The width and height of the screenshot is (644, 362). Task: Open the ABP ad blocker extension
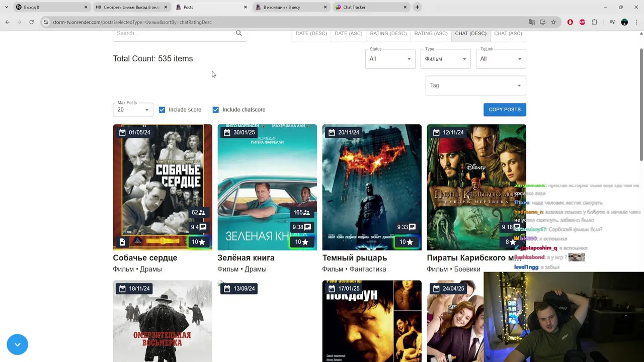(x=582, y=22)
